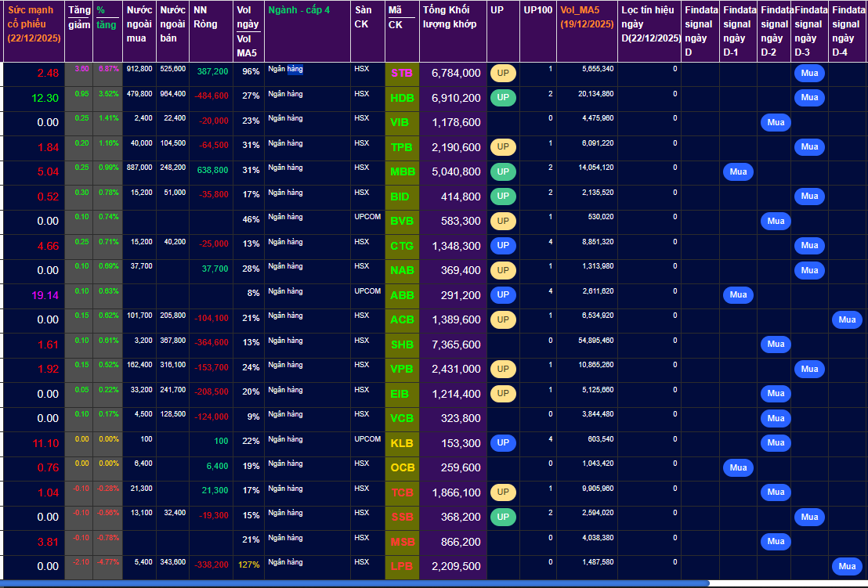The width and height of the screenshot is (868, 588).
Task: Select the red TCB ticker cell
Action: pyautogui.click(x=402, y=492)
